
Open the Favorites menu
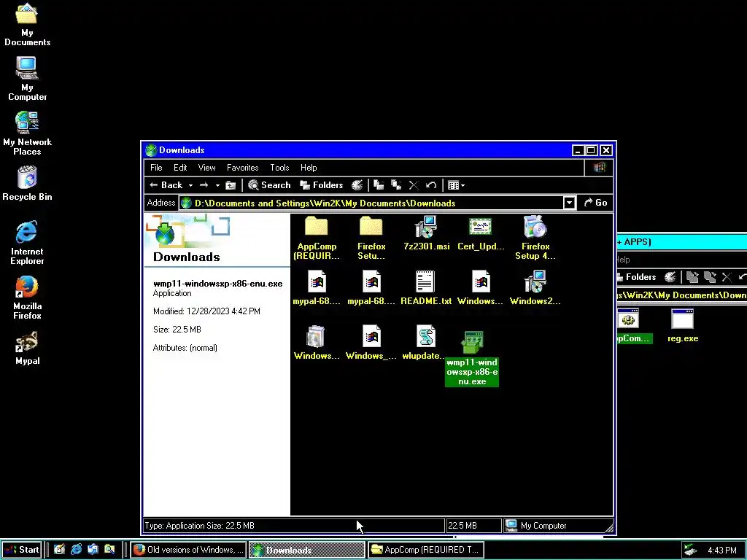point(242,168)
